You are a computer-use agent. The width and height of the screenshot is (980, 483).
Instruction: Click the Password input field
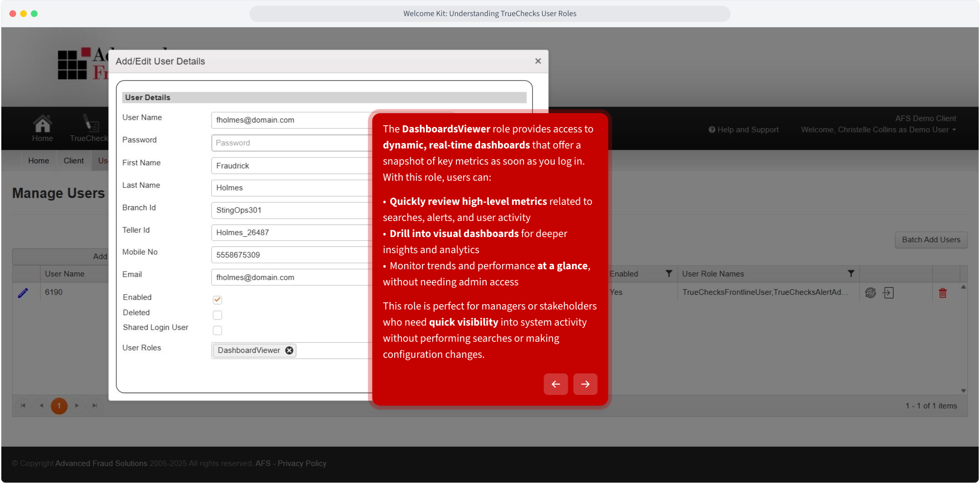291,143
